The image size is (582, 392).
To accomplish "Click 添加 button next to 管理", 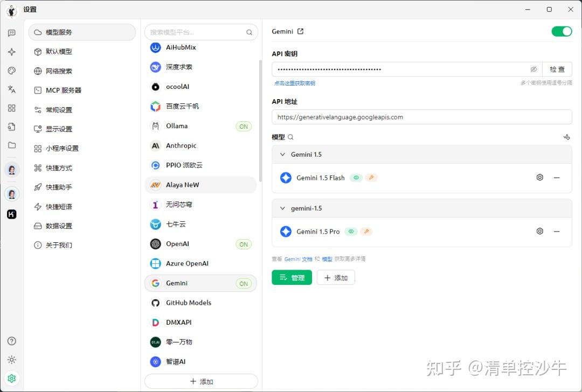I will [x=336, y=277].
